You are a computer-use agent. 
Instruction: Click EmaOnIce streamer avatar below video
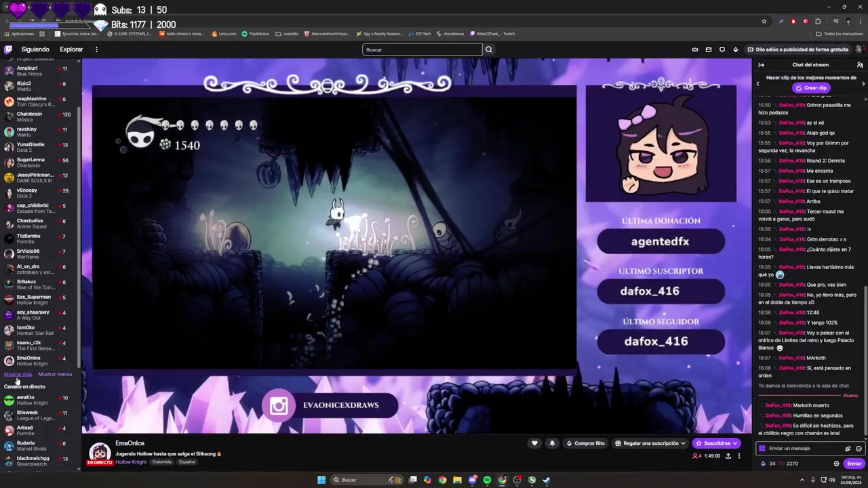[100, 453]
